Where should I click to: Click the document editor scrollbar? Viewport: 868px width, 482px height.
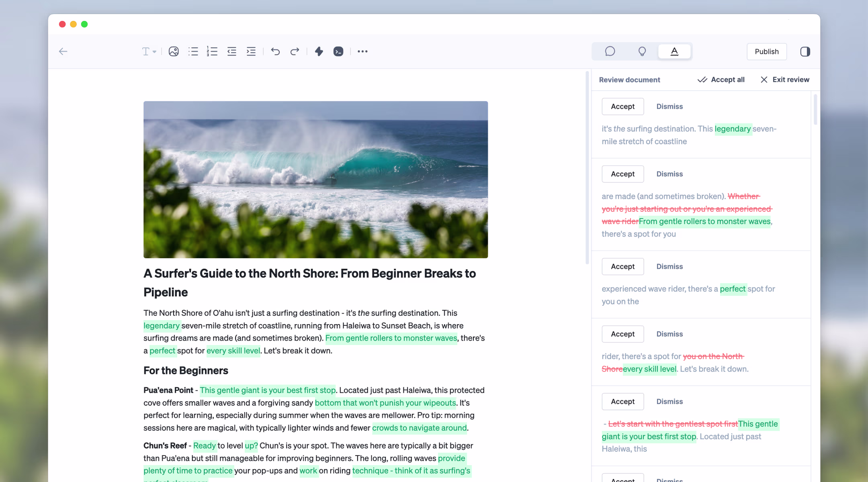(x=587, y=168)
